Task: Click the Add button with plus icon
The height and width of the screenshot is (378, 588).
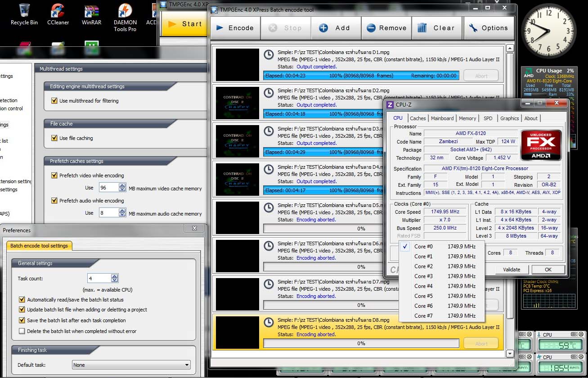Action: pyautogui.click(x=335, y=28)
